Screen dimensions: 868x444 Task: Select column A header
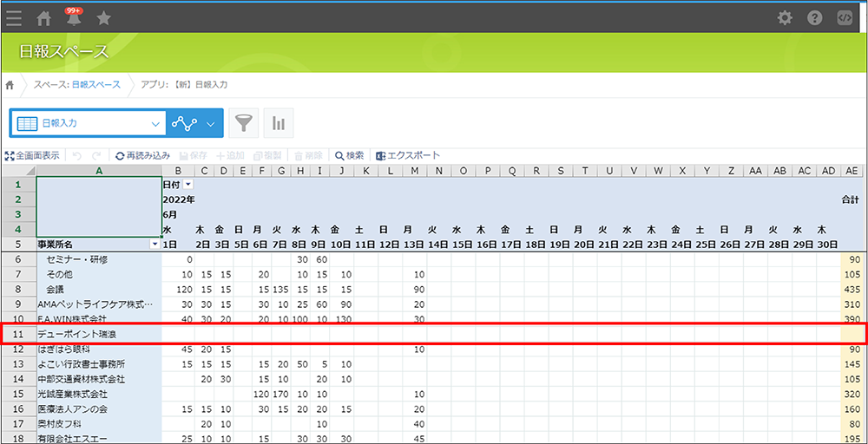click(99, 171)
